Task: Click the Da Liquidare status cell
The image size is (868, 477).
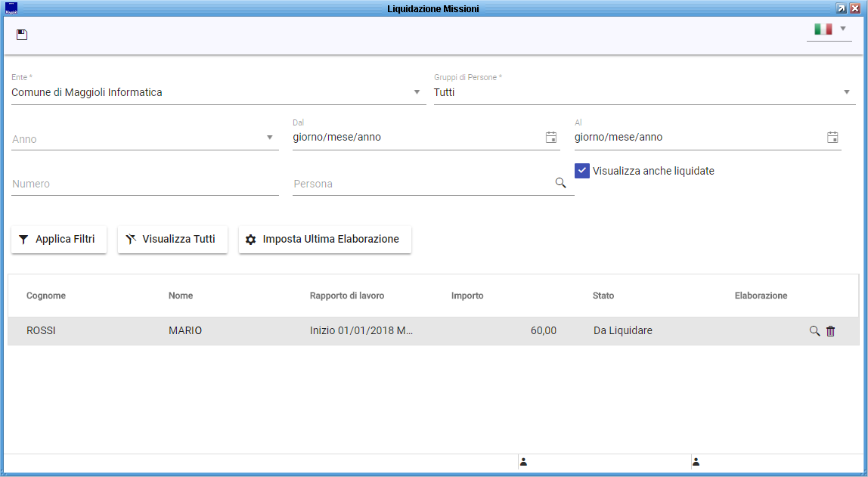Action: pyautogui.click(x=623, y=330)
